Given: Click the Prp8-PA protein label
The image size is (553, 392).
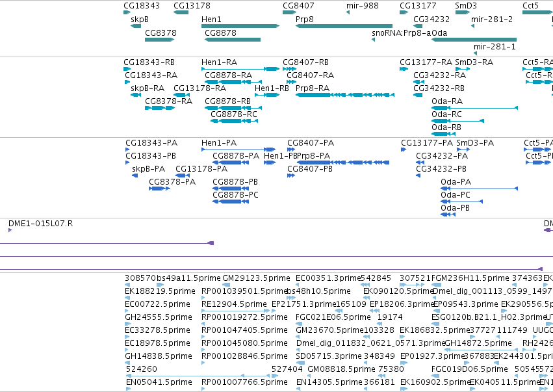Looking at the screenshot, I should click(313, 156).
